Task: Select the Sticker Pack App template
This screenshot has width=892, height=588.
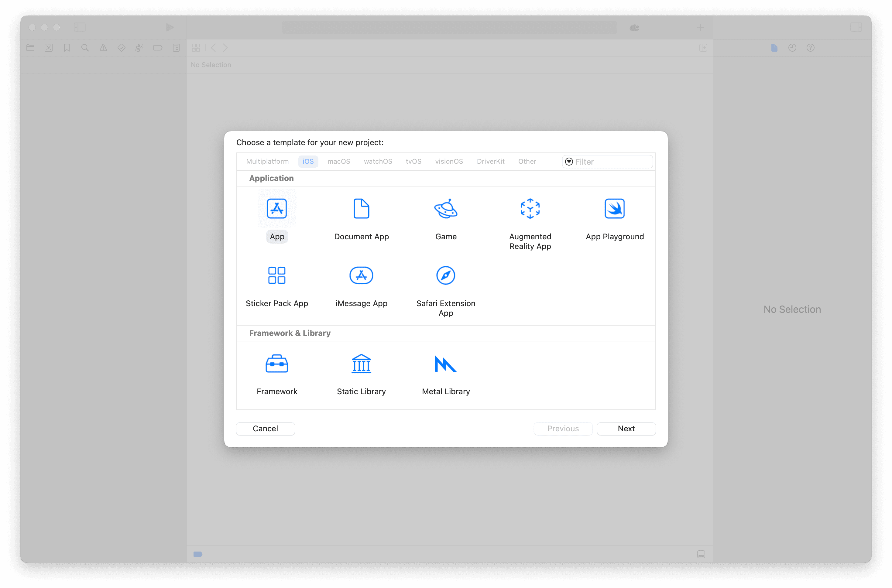Action: click(x=277, y=276)
